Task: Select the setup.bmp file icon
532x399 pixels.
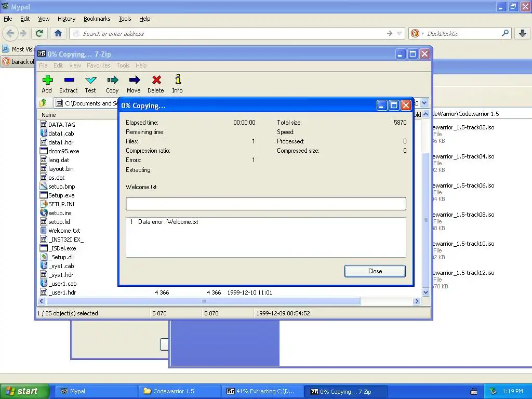Action: (x=44, y=187)
